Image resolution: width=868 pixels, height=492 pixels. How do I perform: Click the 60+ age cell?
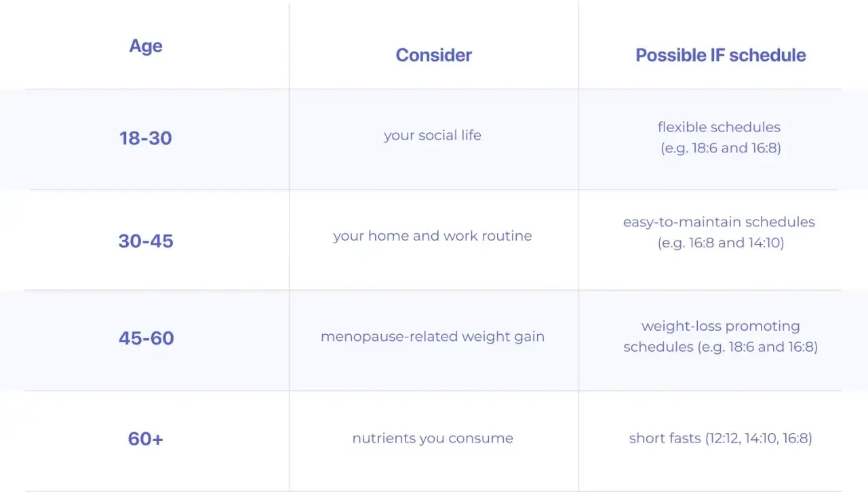(x=146, y=438)
